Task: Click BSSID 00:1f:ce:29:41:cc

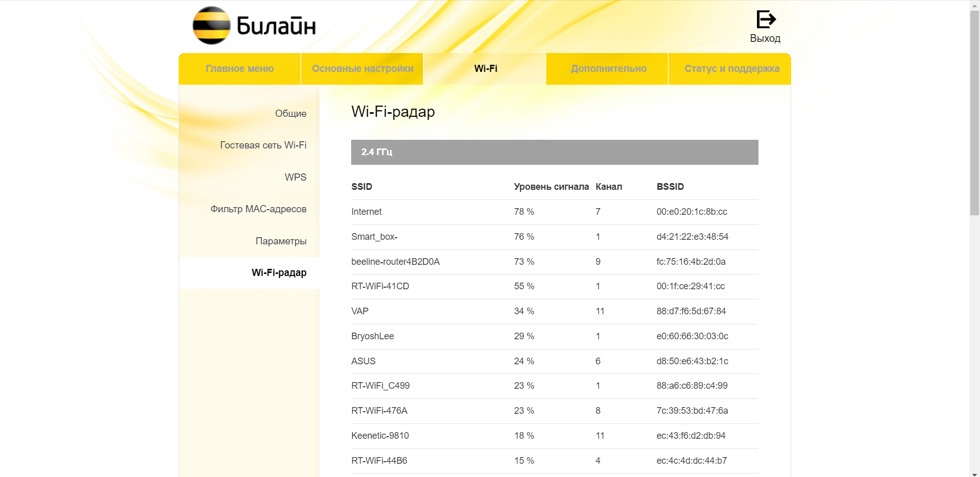Action: [x=690, y=286]
